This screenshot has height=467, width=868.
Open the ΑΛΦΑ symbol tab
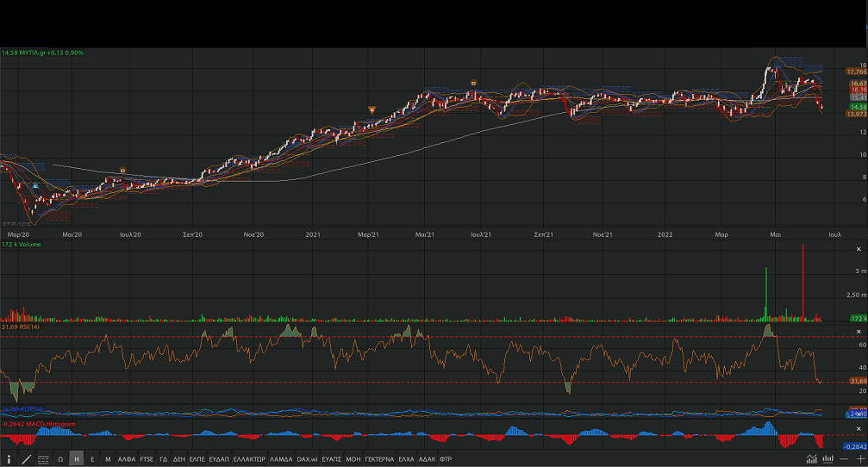127,459
